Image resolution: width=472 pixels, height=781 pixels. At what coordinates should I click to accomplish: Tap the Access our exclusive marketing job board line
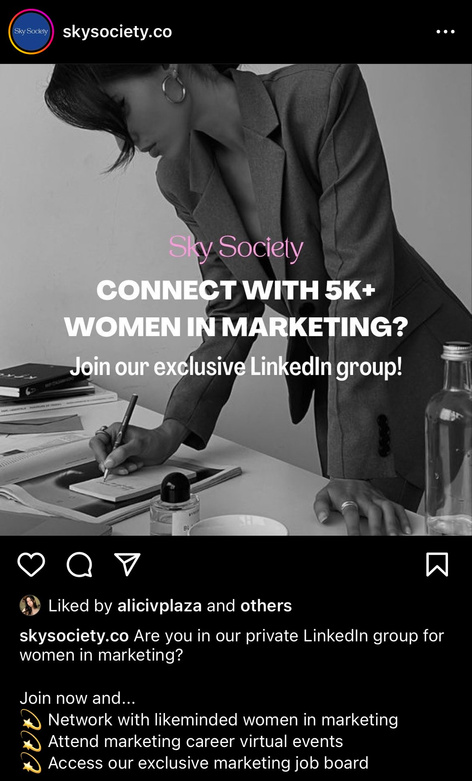(x=194, y=763)
